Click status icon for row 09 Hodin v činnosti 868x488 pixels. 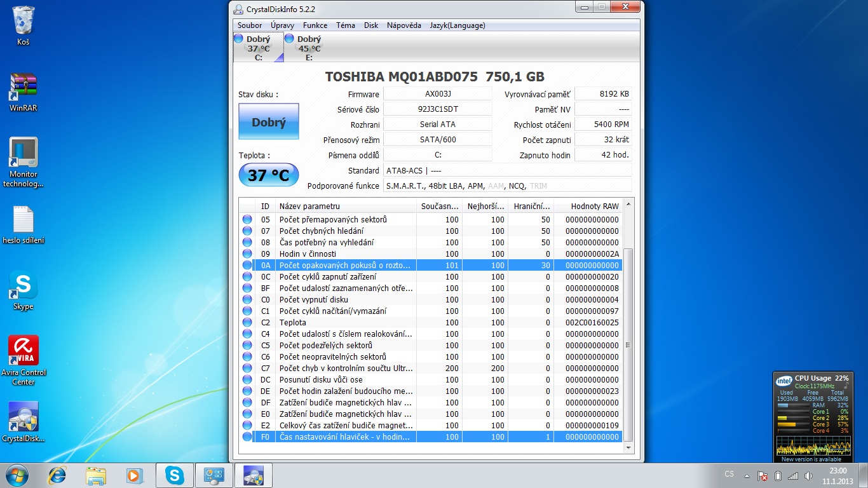[x=247, y=254]
